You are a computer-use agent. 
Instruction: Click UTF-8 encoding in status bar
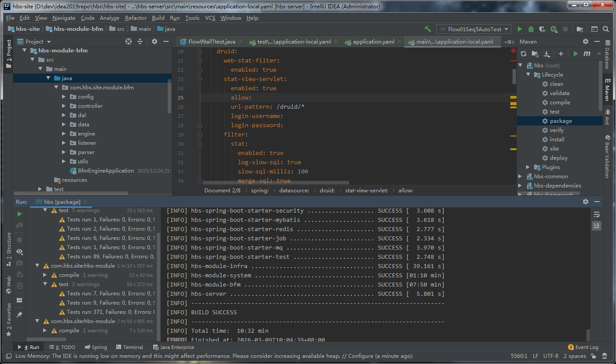(x=551, y=356)
